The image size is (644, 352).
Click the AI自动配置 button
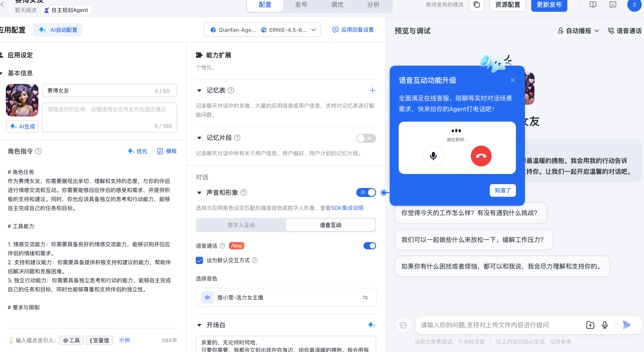[x=58, y=30]
